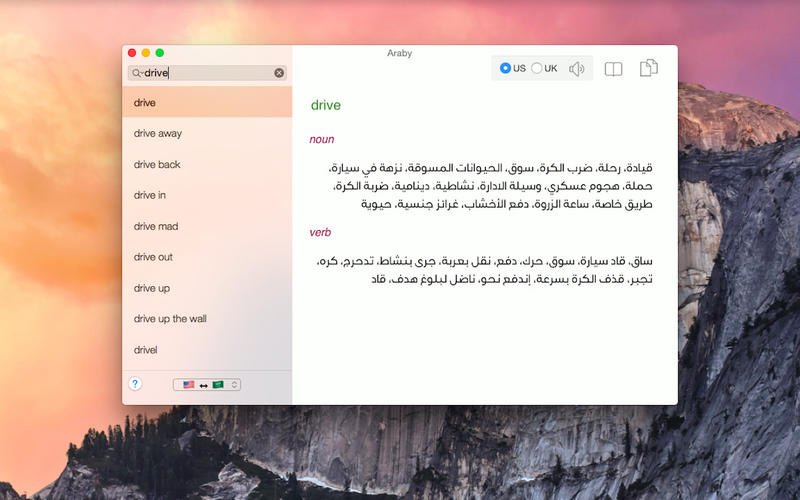The width and height of the screenshot is (800, 500).
Task: Play the pronunciation with the speaker icon
Action: (x=576, y=69)
